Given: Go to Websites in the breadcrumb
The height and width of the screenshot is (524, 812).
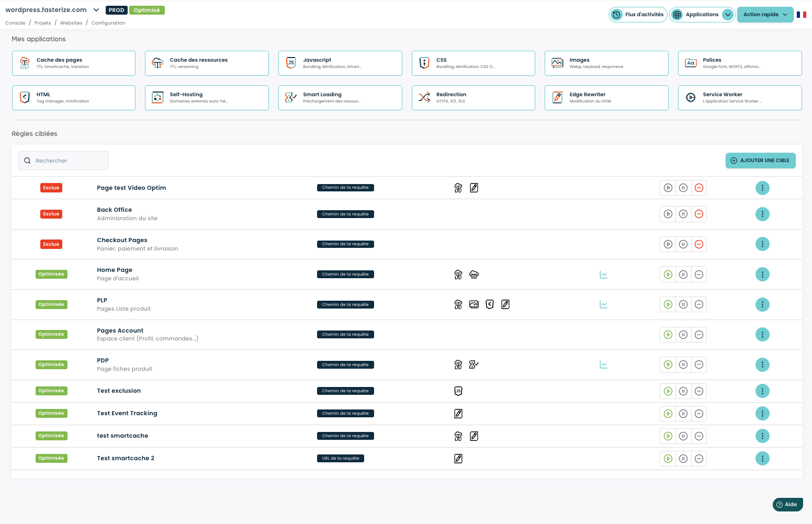Looking at the screenshot, I should click(71, 23).
